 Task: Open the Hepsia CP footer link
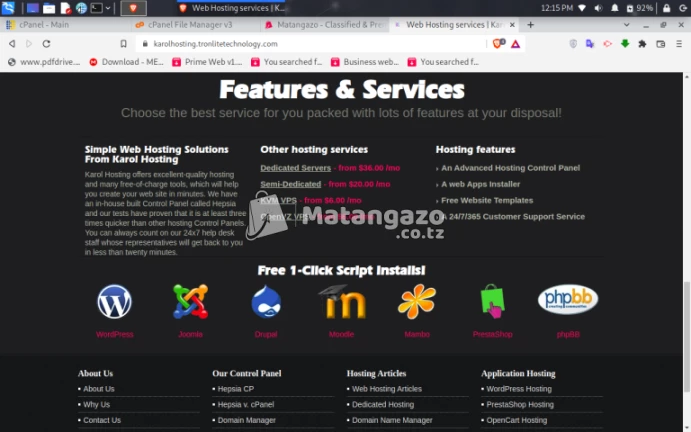pos(235,389)
